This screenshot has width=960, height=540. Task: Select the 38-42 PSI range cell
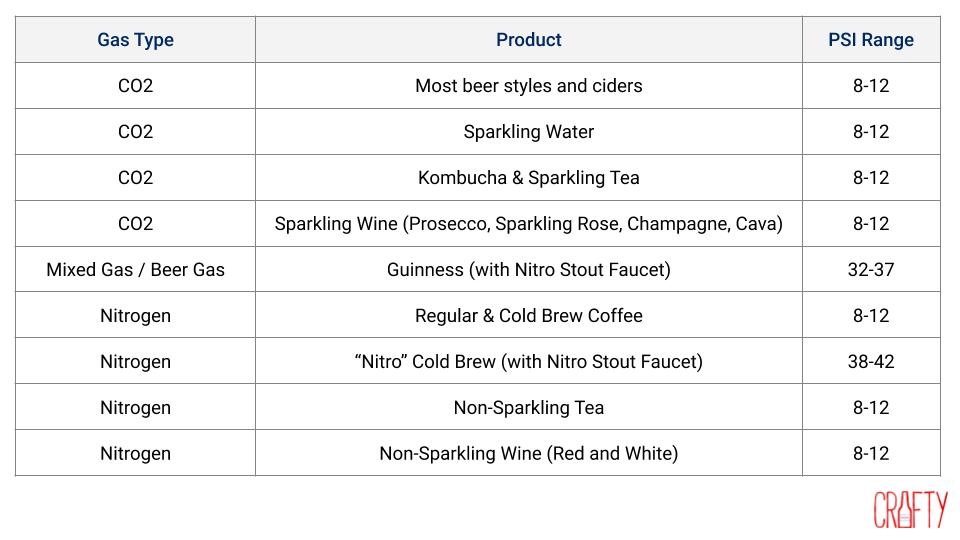point(870,362)
